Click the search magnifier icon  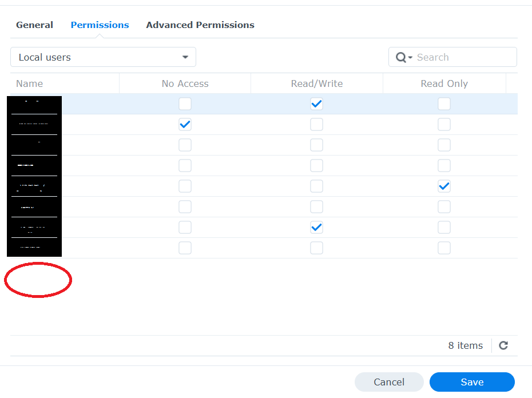(x=401, y=57)
